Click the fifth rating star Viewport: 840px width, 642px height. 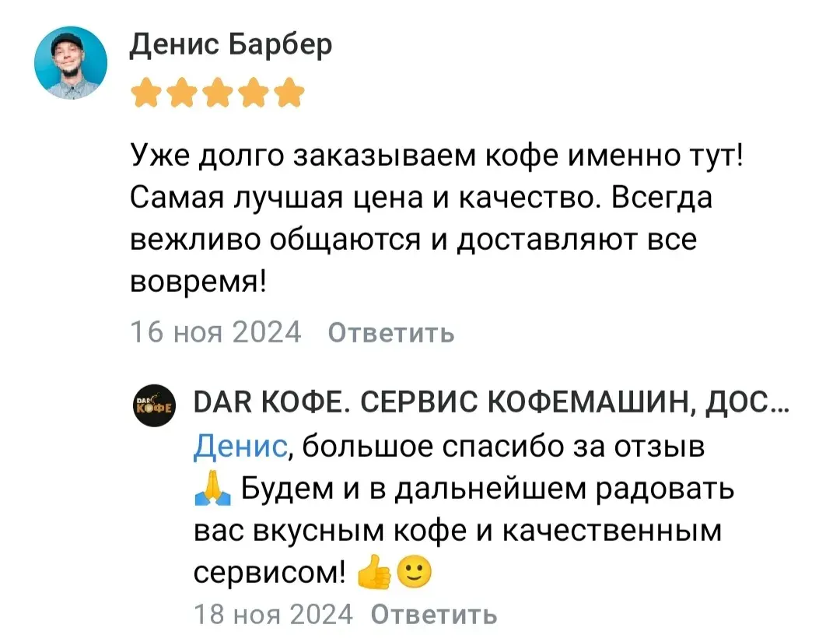[x=289, y=93]
